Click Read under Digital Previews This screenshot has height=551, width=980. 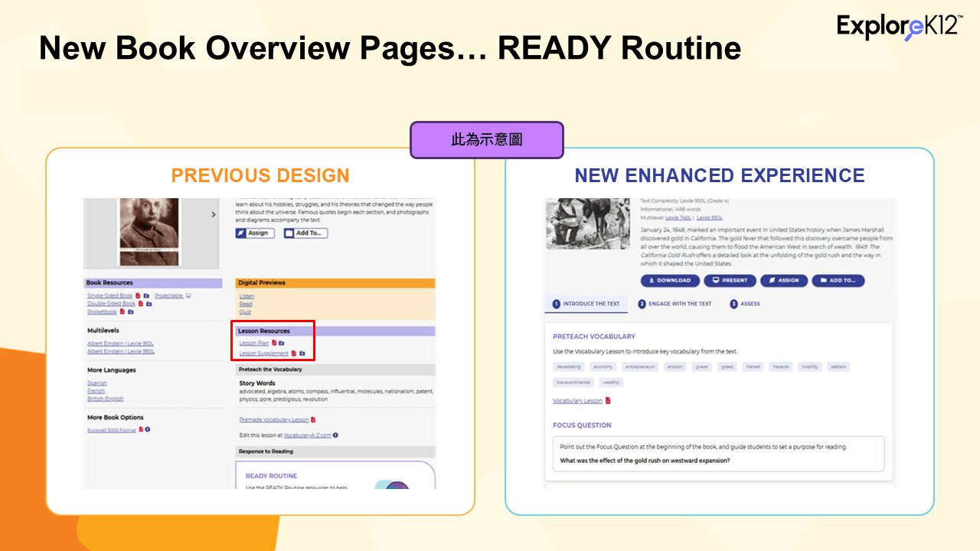pos(246,304)
